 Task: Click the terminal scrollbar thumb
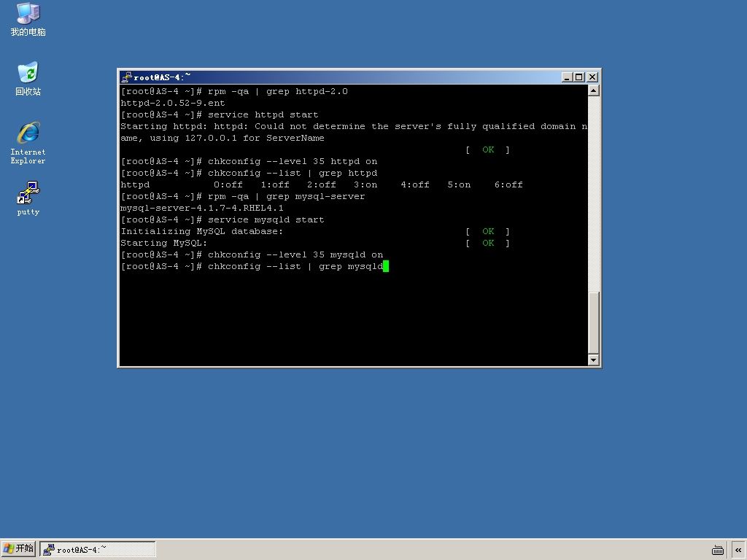pyautogui.click(x=594, y=322)
